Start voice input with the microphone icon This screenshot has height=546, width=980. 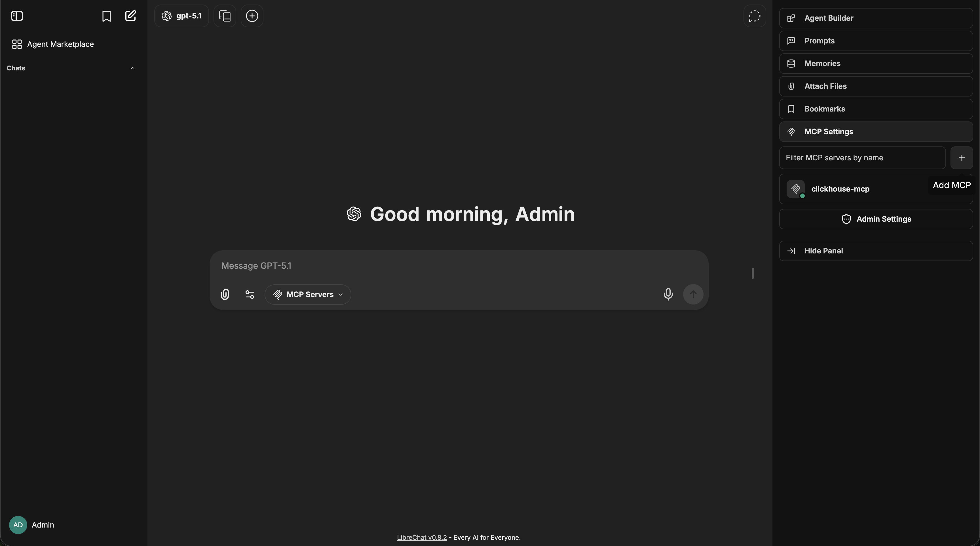[668, 294]
